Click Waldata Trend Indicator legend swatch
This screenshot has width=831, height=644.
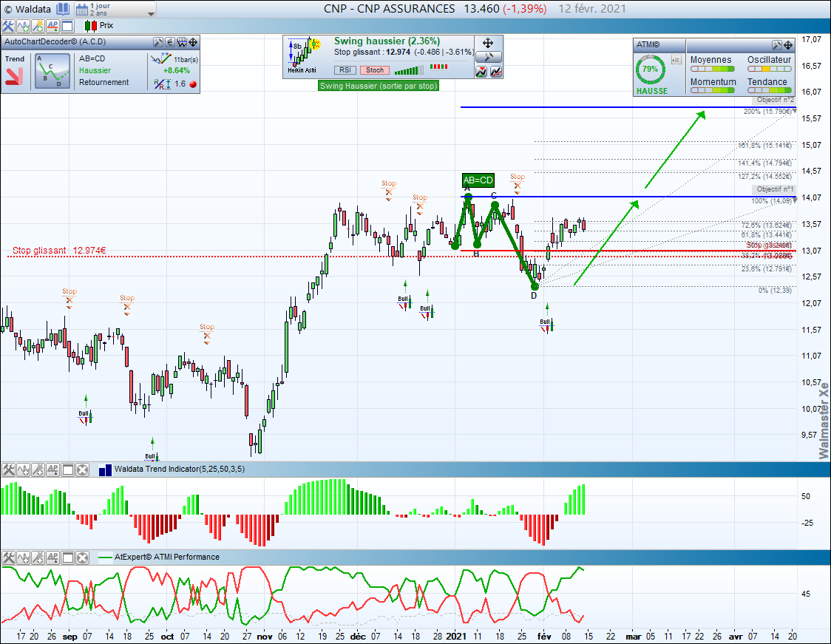[105, 470]
